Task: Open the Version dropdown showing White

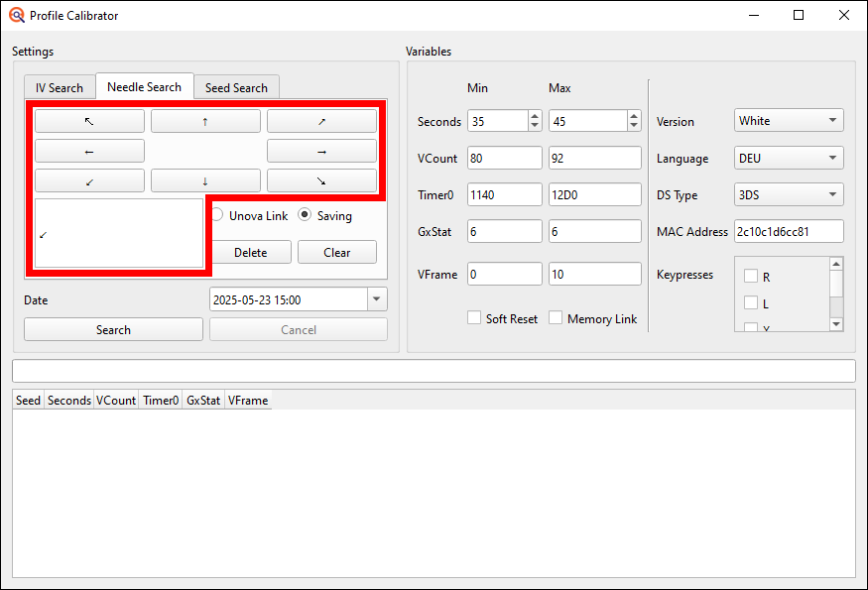Action: [788, 120]
